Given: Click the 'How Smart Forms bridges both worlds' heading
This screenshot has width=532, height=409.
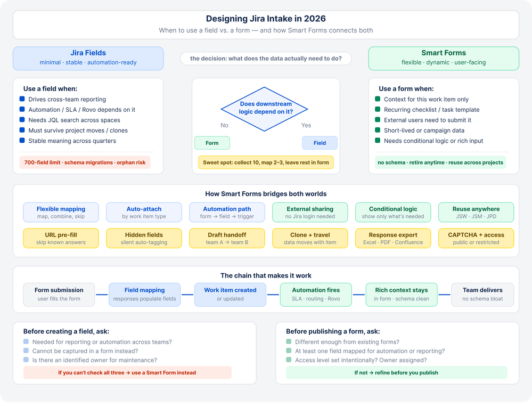Looking at the screenshot, I should pyautogui.click(x=266, y=194).
